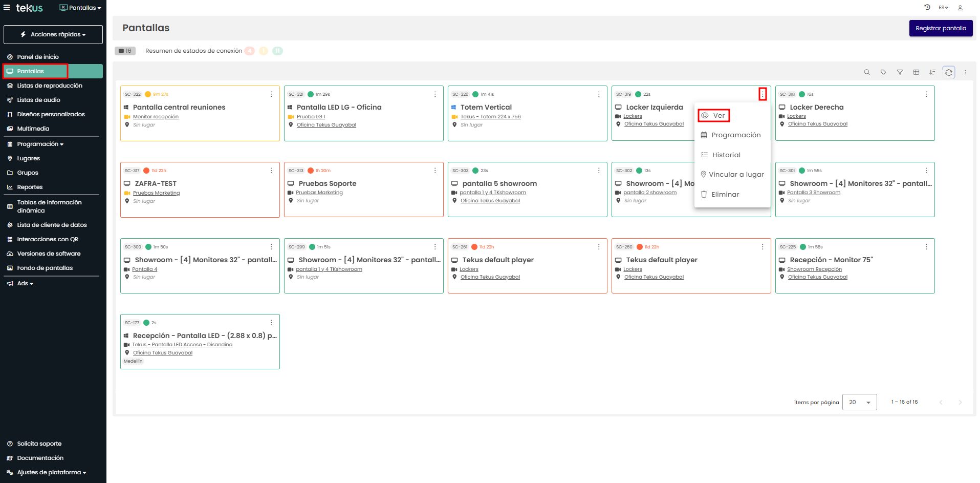The height and width of the screenshot is (483, 980).
Task: Open the ES language dropdown
Action: 943,8
